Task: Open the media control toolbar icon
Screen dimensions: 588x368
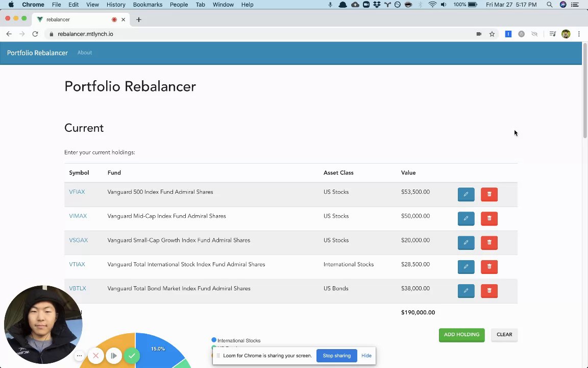Action: (552, 34)
